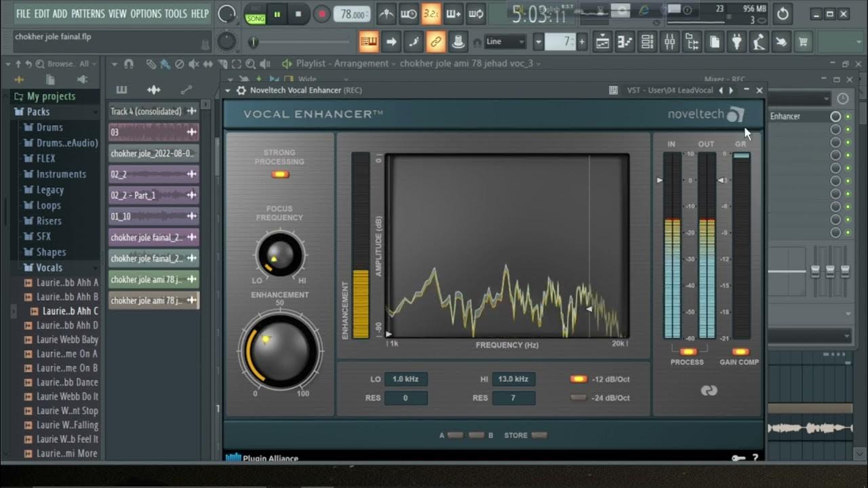The height and width of the screenshot is (488, 868).
Task: Open the EDIT menu
Action: pyautogui.click(x=42, y=14)
